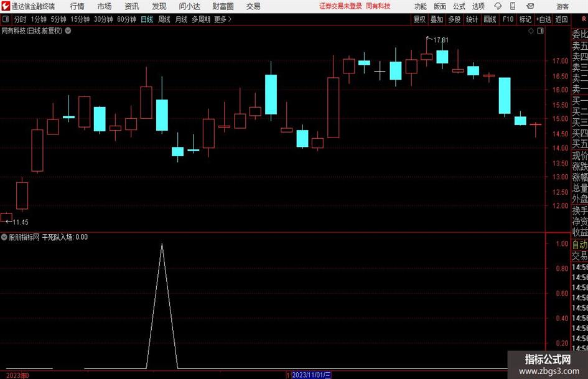Add stock with +自选 button
Image resolution: width=588 pixels, height=379 pixels.
tap(543, 19)
